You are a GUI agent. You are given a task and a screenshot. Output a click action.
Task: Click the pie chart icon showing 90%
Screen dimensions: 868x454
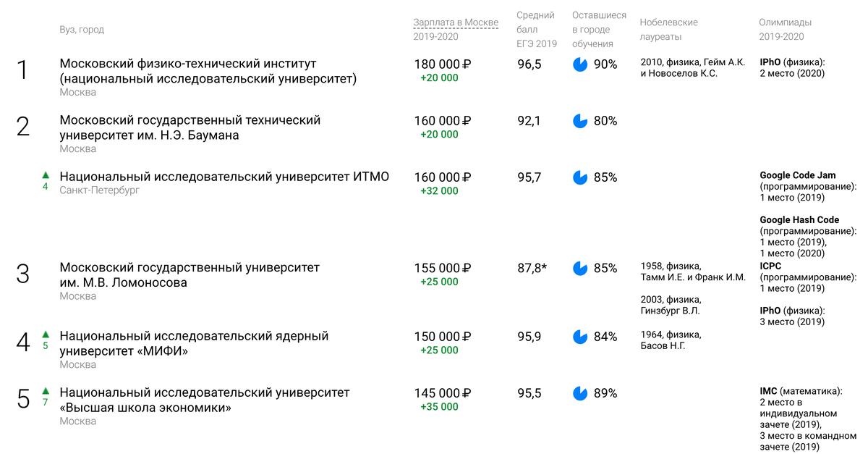(580, 64)
